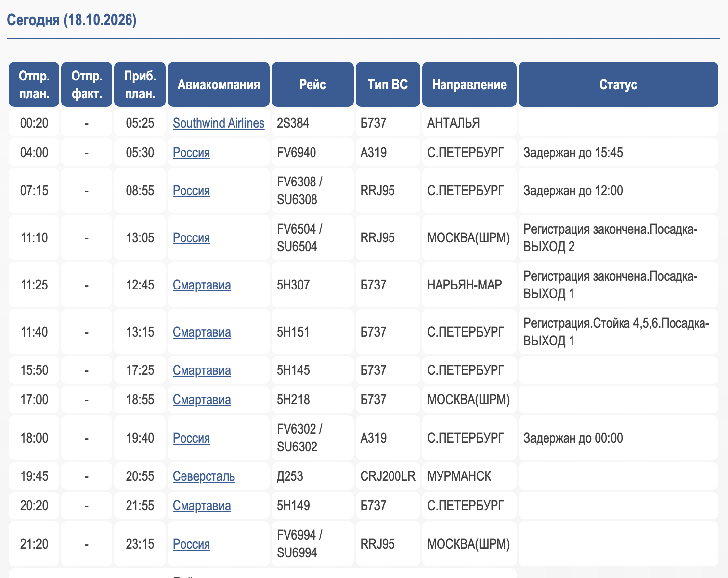Open the Северсталь airline link

204,476
